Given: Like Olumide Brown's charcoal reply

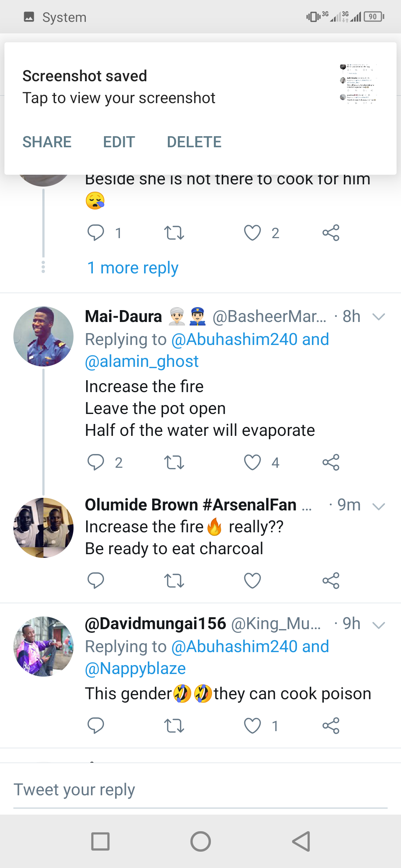Looking at the screenshot, I should point(252,581).
